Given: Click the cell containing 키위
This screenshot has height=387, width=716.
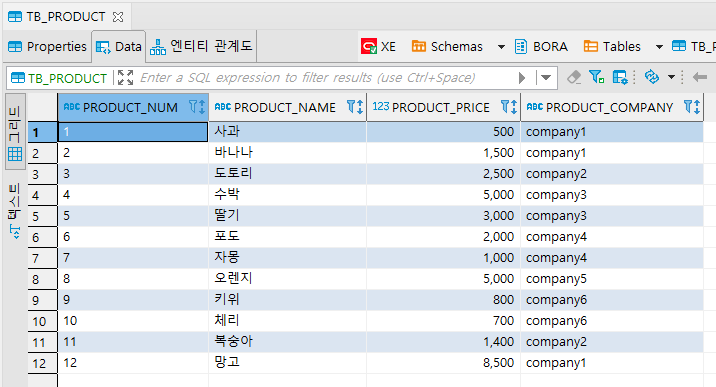Looking at the screenshot, I should pos(287,300).
